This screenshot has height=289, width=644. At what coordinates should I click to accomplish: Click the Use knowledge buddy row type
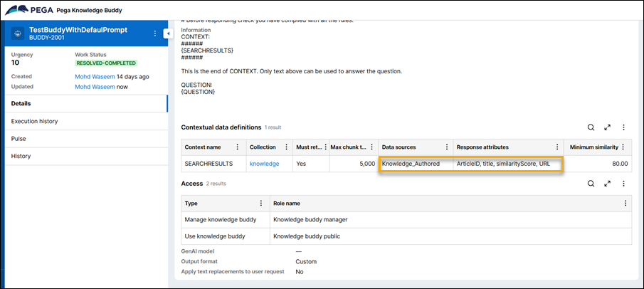pyautogui.click(x=215, y=236)
